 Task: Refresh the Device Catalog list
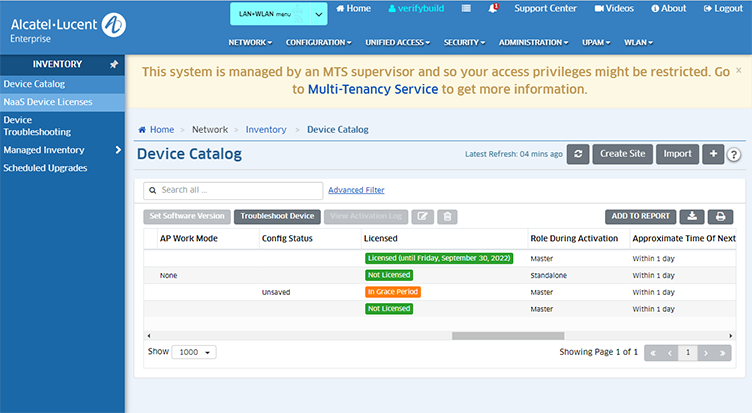[x=578, y=154]
